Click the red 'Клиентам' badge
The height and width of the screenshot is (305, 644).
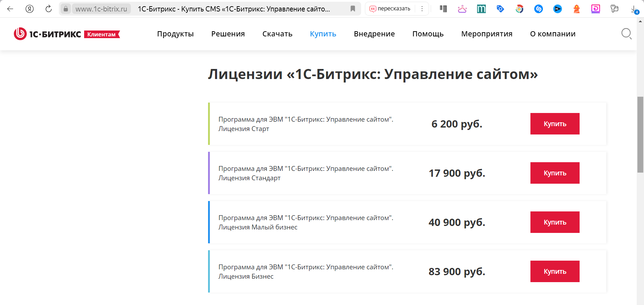pyautogui.click(x=102, y=34)
